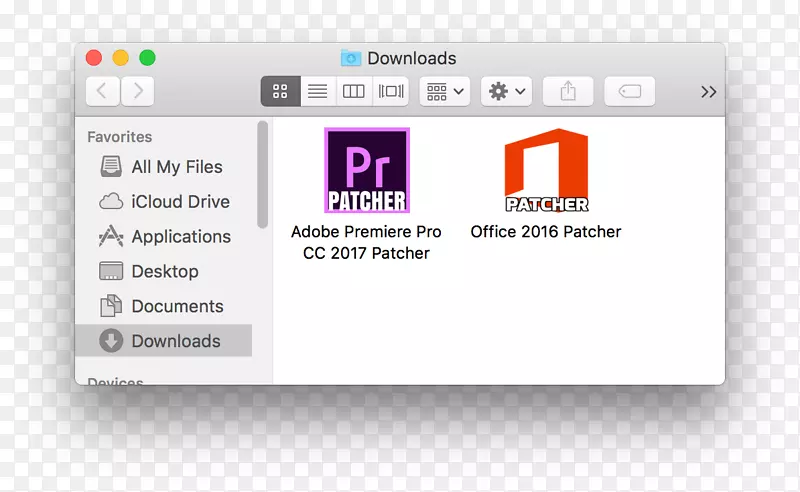Image resolution: width=800 pixels, height=492 pixels.
Task: Open the Action gear menu
Action: click(x=506, y=91)
